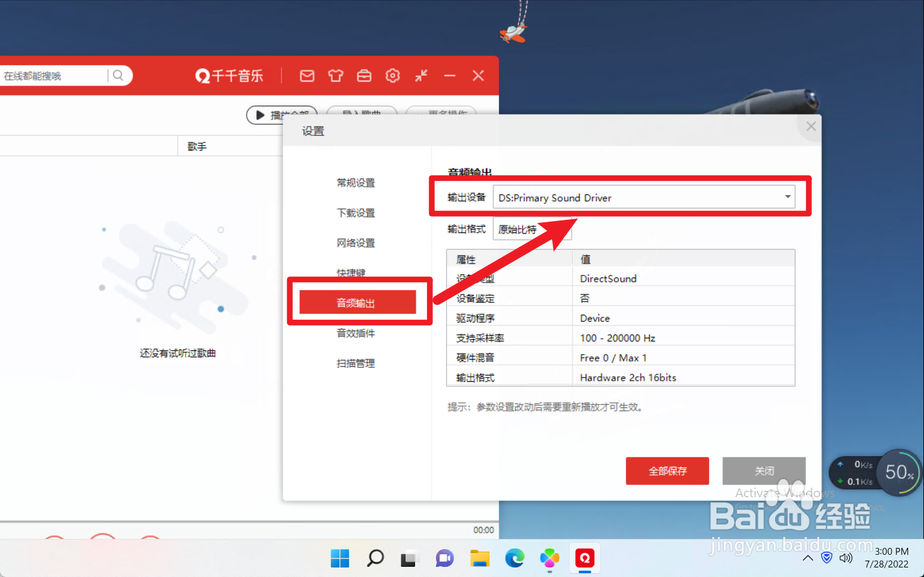Select 快捷键 in settings sidebar
This screenshot has width=924, height=577.
click(x=351, y=273)
